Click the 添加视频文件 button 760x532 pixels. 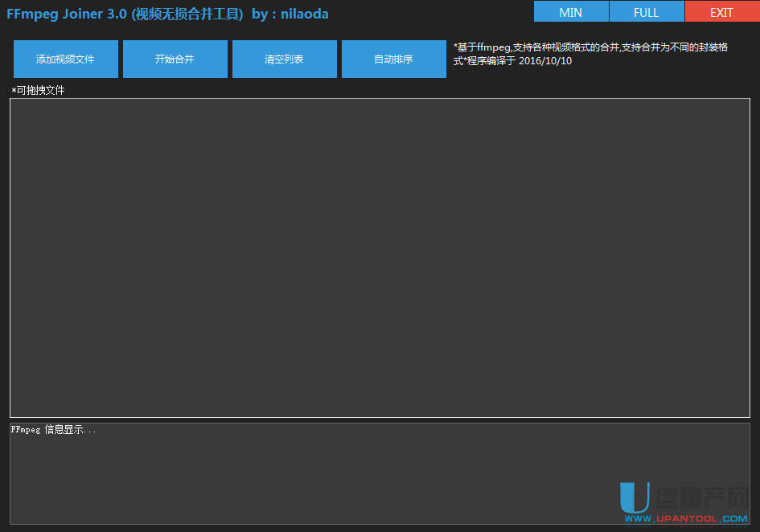pyautogui.click(x=65, y=59)
